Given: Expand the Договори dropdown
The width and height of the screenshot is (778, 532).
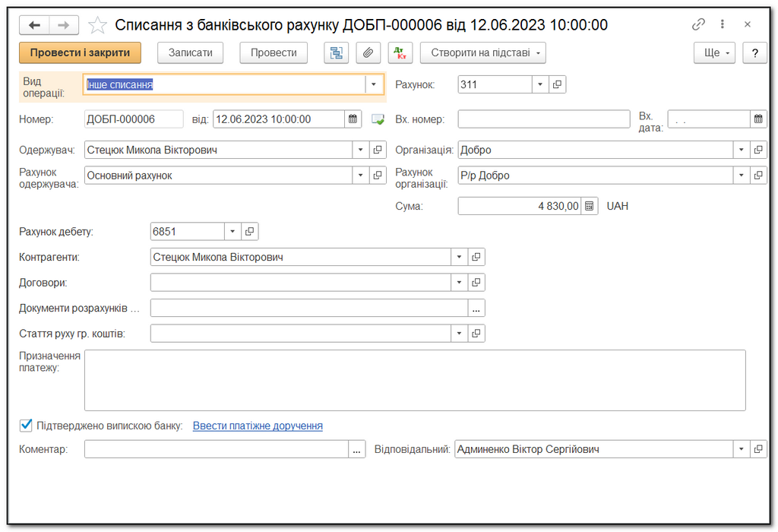Looking at the screenshot, I should [x=460, y=283].
